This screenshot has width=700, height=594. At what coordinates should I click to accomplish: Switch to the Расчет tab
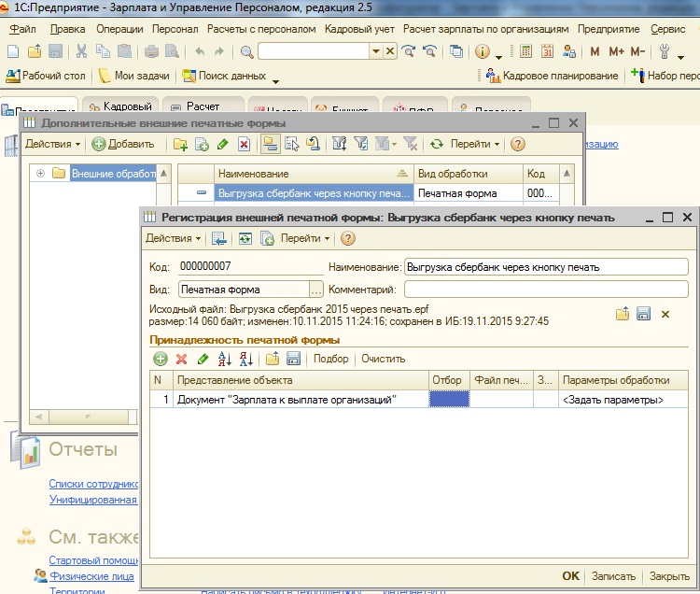[x=203, y=106]
